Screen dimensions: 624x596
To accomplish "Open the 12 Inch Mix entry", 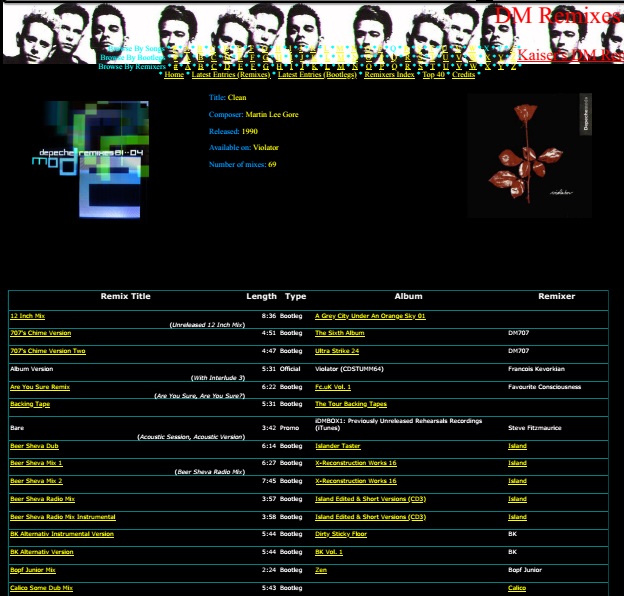I will coord(27,316).
